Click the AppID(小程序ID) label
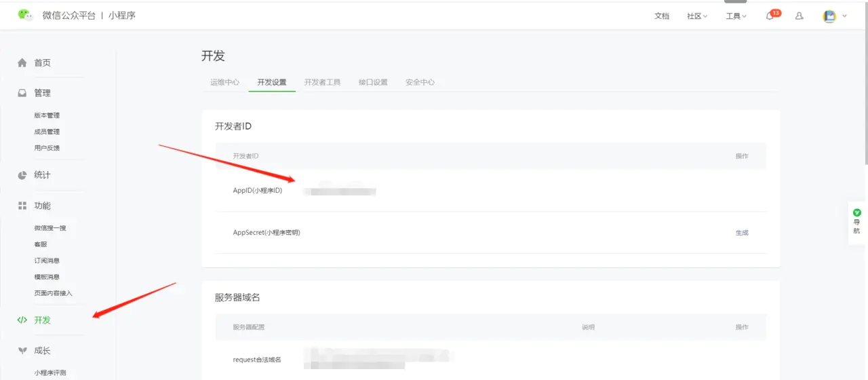The width and height of the screenshot is (868, 380). [x=258, y=191]
